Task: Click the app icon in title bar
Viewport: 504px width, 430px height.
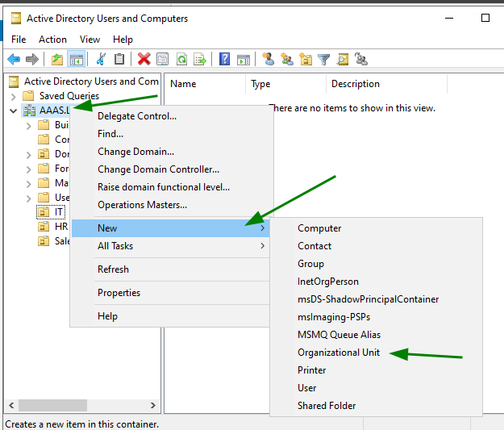Action: (x=16, y=19)
